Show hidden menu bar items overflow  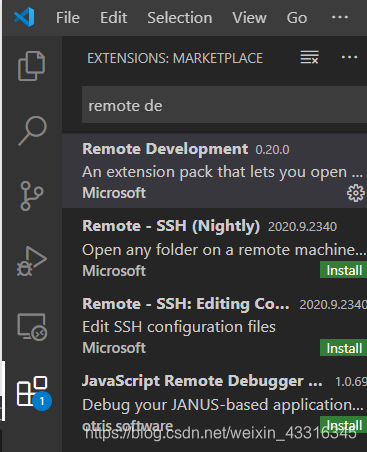pyautogui.click(x=340, y=17)
